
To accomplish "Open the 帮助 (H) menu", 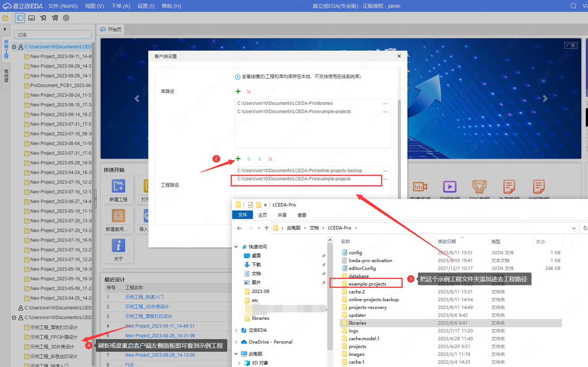I will (171, 6).
